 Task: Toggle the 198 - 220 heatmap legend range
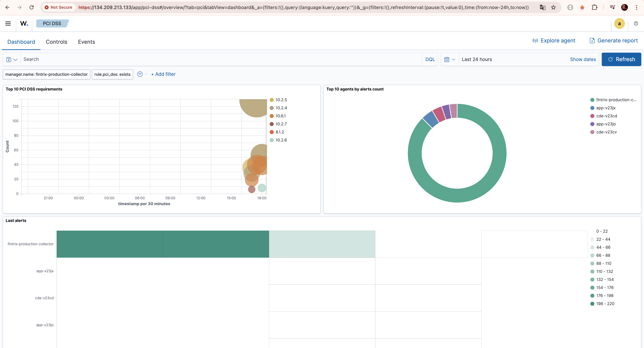point(602,304)
